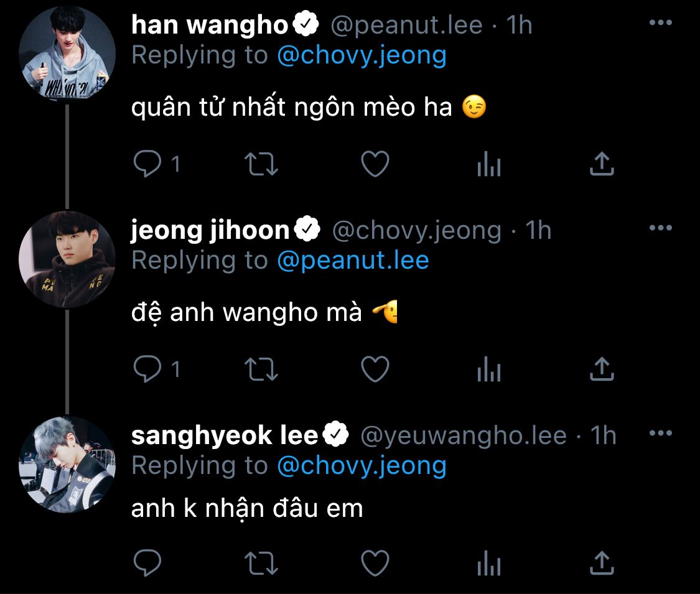700x594 pixels.
Task: Open the @peanut.lee mention link
Action: (353, 260)
